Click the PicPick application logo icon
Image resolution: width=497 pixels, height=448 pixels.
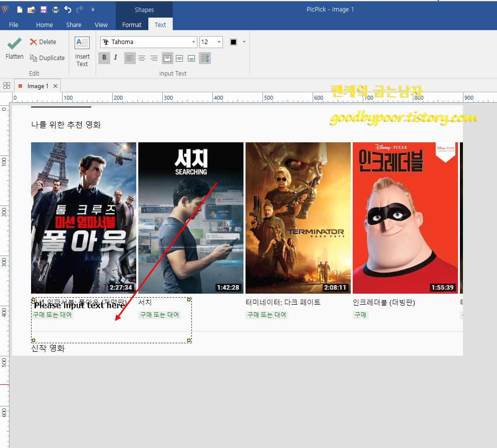[x=5, y=9]
